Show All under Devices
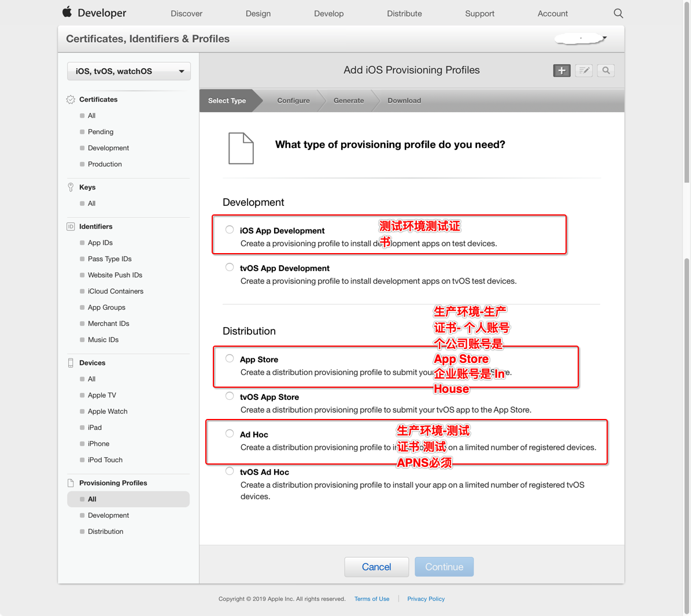 point(92,379)
